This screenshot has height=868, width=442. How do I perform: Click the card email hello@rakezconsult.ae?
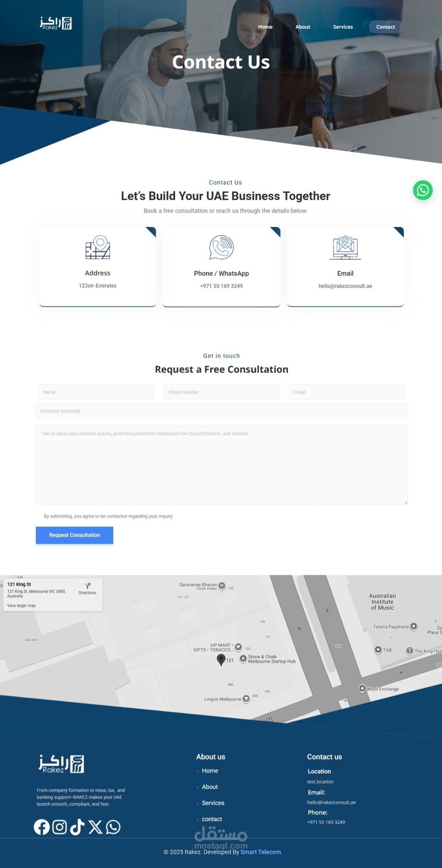point(345,286)
